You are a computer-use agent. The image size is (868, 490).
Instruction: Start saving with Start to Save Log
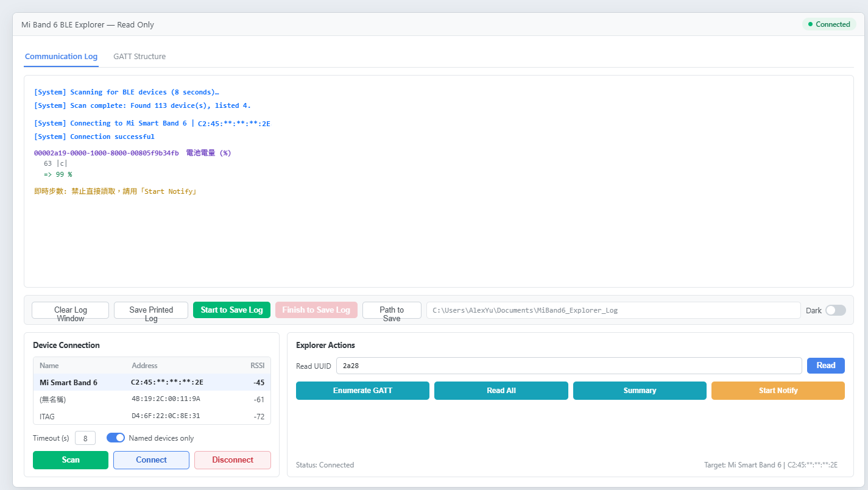tap(231, 310)
